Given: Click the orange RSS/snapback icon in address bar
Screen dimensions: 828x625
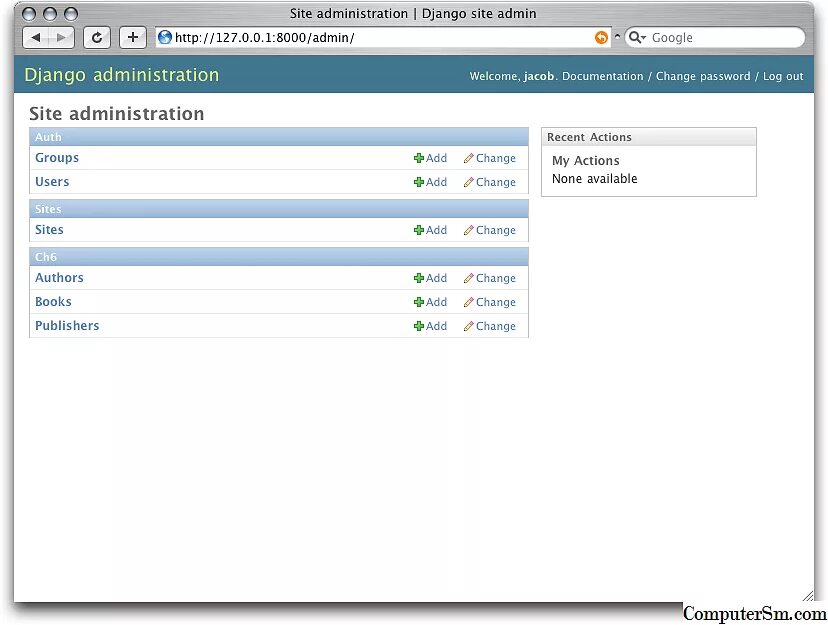Looking at the screenshot, I should tap(601, 37).
